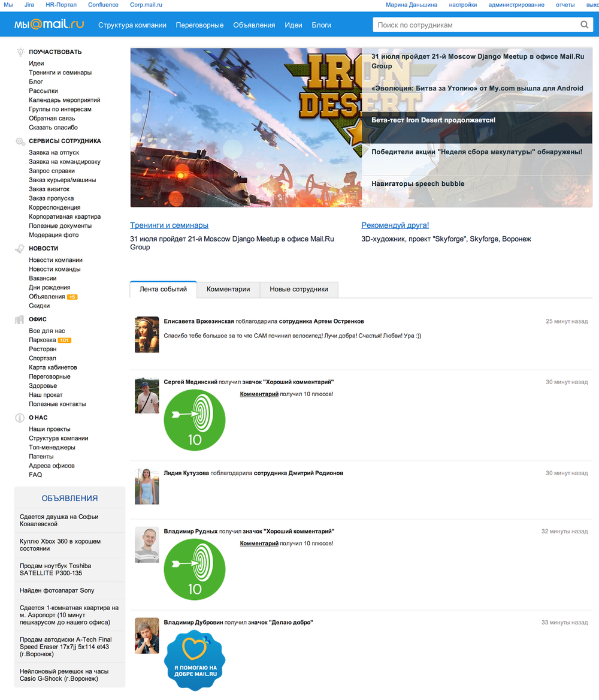Open Календарь мероприятий in the sidebar
The image size is (599, 700).
64,100
